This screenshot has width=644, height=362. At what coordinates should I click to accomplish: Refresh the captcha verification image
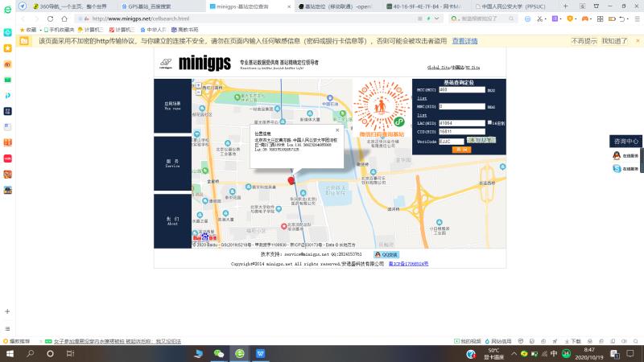(481, 140)
